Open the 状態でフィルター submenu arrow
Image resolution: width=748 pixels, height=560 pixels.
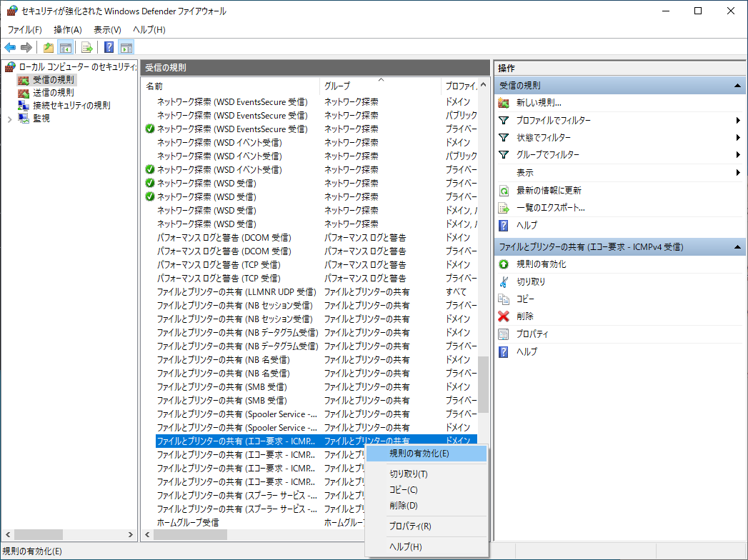pos(739,138)
